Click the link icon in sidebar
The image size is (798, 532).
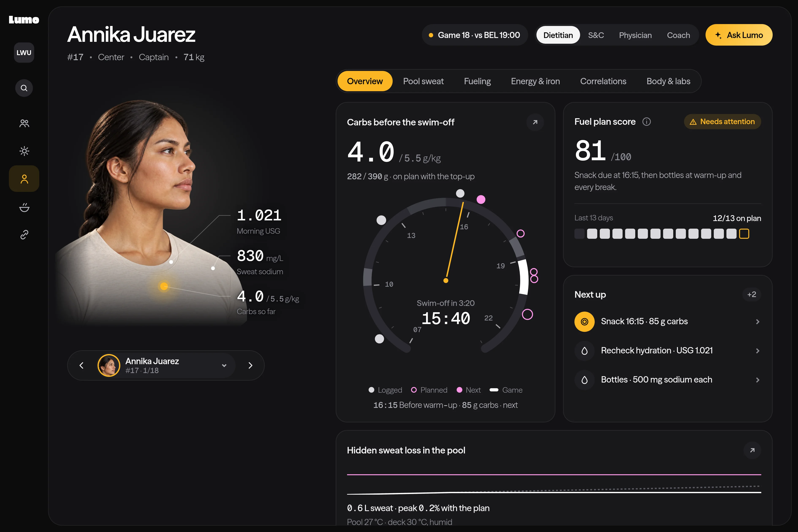pyautogui.click(x=24, y=235)
